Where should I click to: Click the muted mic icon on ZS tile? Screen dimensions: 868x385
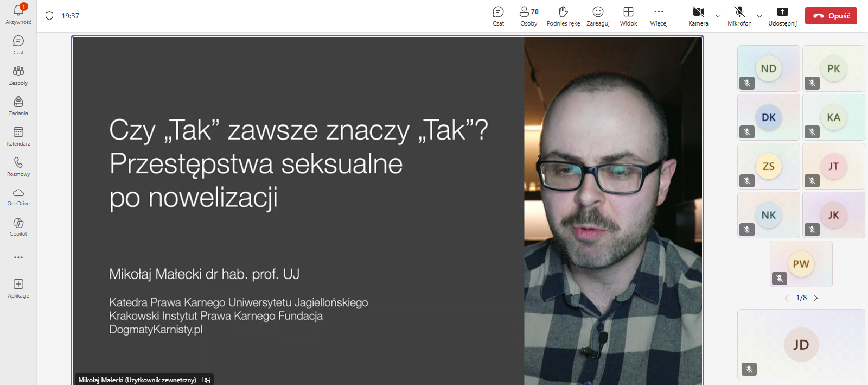(747, 181)
